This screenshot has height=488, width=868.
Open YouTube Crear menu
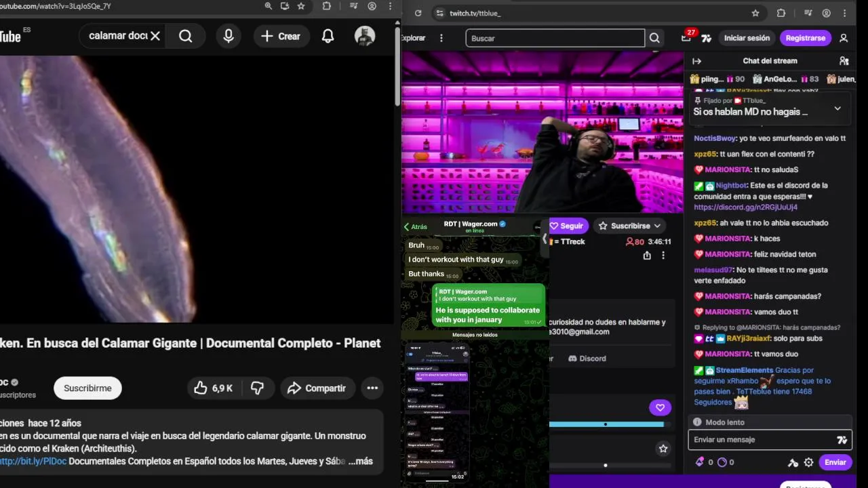click(281, 36)
